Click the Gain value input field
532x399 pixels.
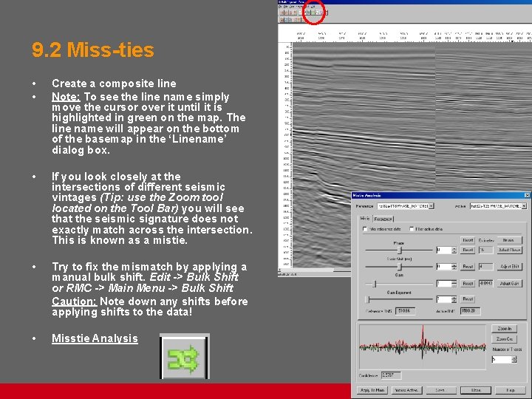click(444, 283)
